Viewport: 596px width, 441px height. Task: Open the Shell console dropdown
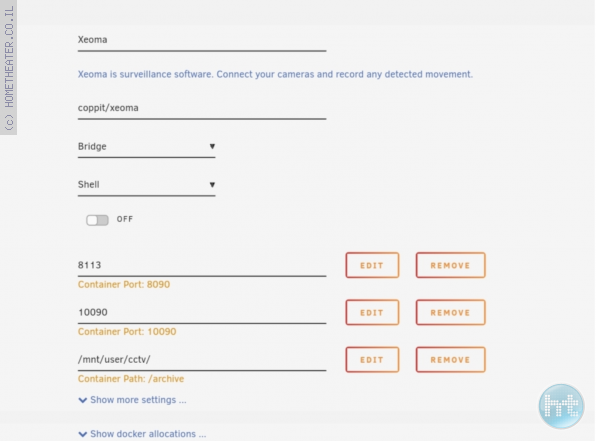tap(146, 185)
